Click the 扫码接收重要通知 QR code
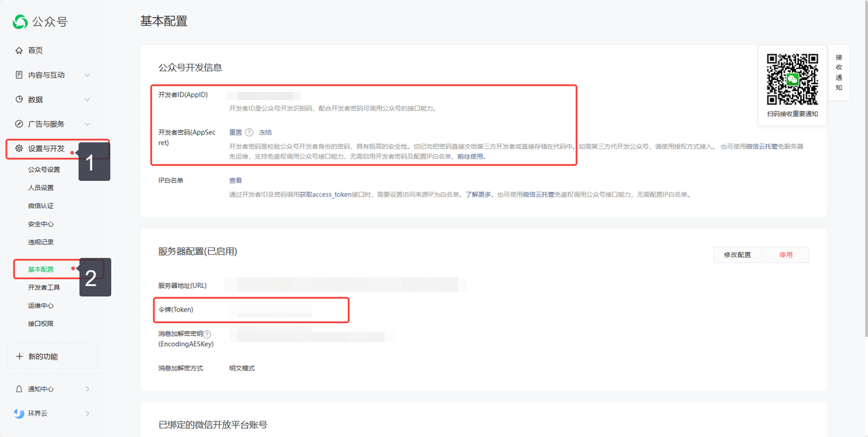868x437 pixels. 791,78
